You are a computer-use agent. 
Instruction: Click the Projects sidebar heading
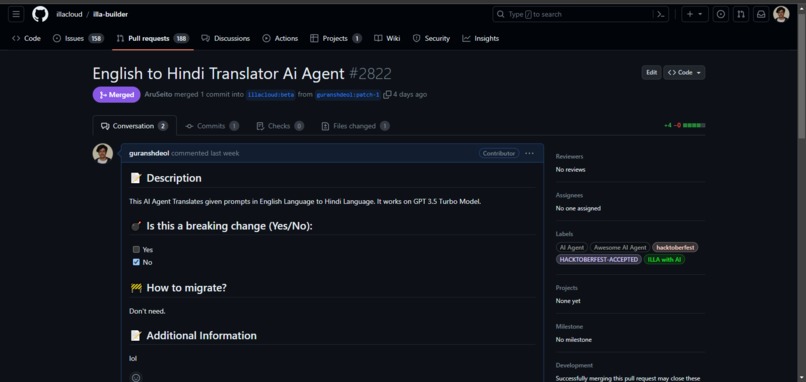point(566,288)
